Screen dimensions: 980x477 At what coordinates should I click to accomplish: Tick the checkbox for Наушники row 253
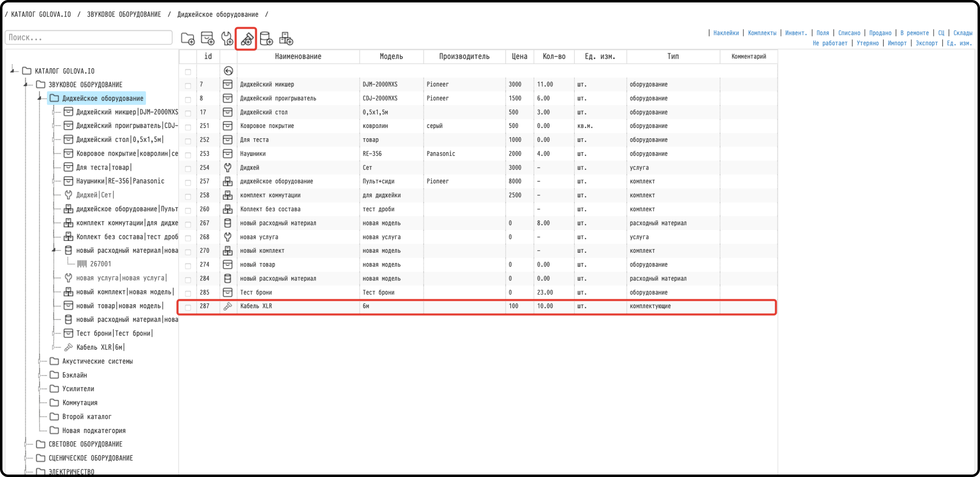pyautogui.click(x=188, y=155)
